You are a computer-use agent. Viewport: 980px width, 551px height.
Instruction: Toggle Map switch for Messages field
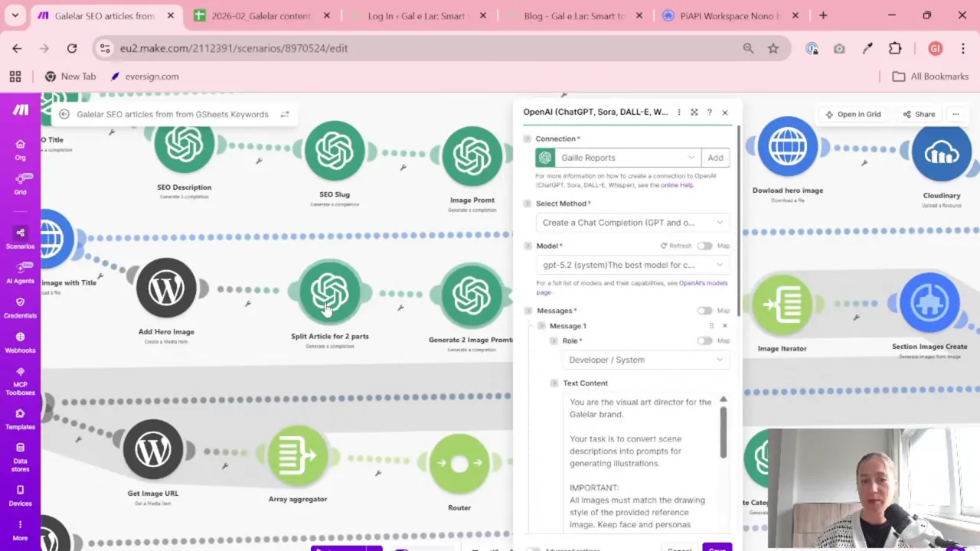tap(704, 311)
